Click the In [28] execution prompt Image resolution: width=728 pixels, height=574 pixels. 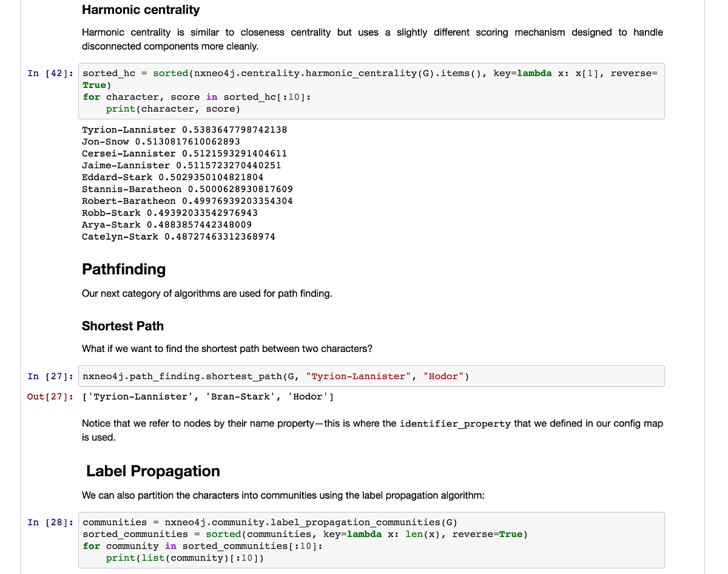(x=50, y=522)
